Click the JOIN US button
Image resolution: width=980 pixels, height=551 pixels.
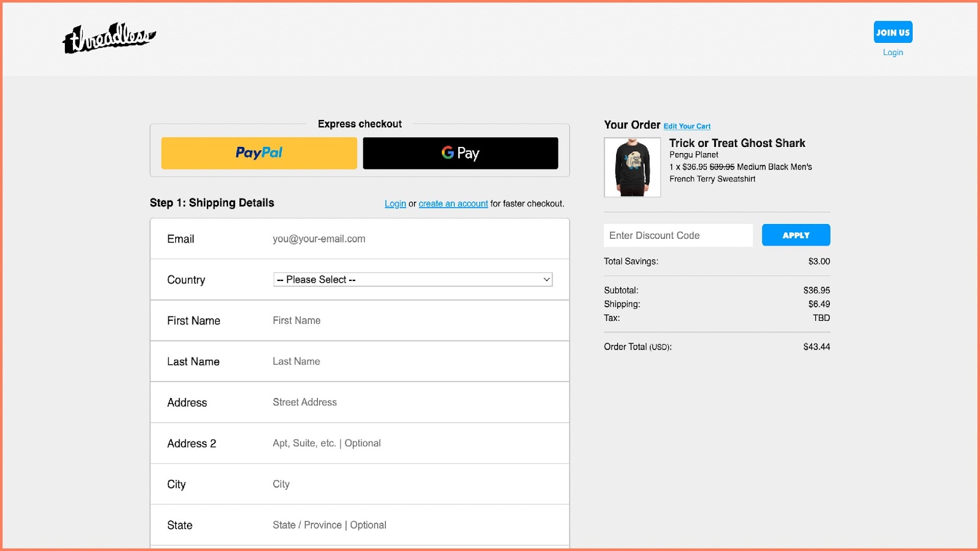point(892,32)
